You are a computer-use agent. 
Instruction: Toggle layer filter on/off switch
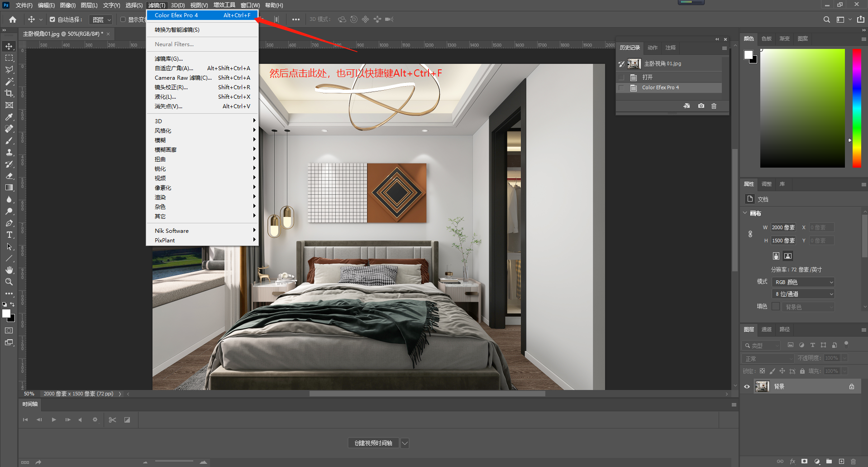pos(846,344)
